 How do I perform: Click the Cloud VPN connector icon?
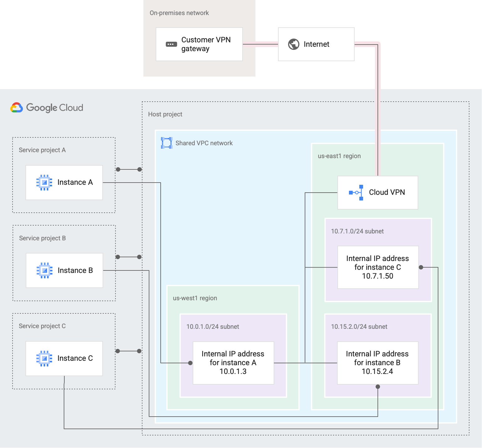(356, 192)
